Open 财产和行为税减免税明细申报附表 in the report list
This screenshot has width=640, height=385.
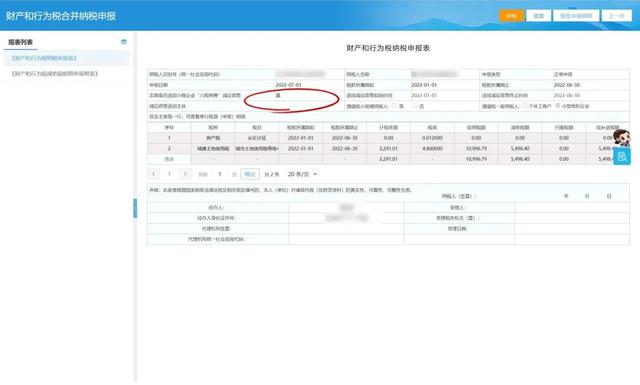pos(55,73)
